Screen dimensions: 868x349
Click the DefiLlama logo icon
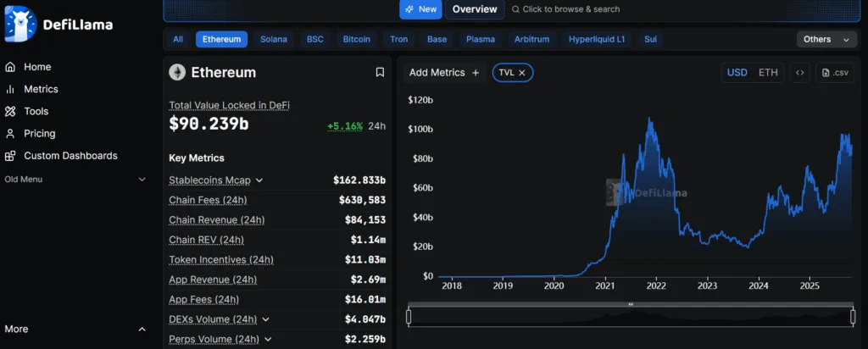coord(20,25)
